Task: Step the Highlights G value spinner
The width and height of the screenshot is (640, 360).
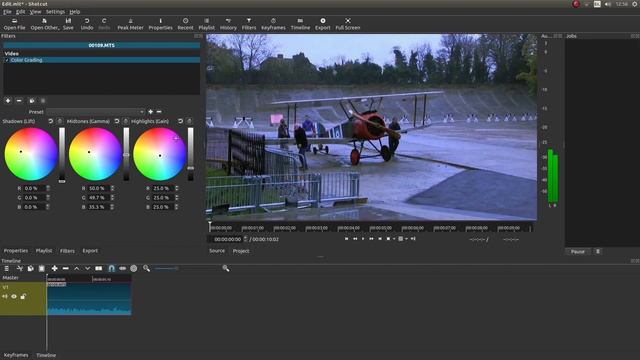Action: click(x=177, y=198)
